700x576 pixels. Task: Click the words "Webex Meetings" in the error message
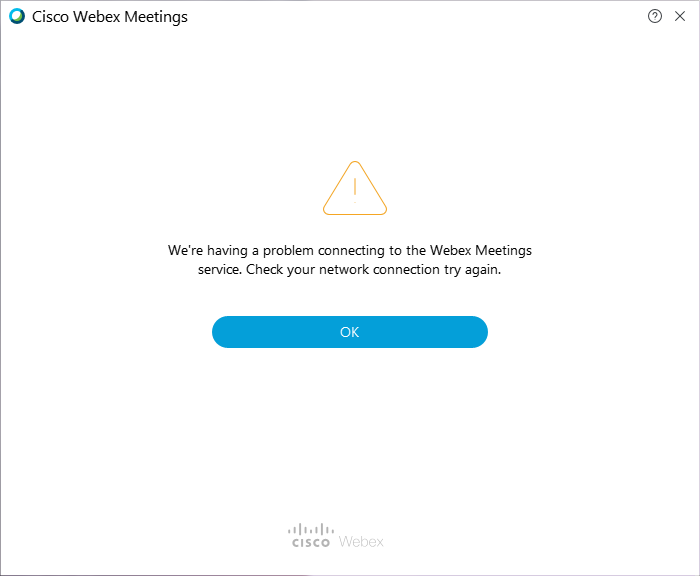click(481, 250)
